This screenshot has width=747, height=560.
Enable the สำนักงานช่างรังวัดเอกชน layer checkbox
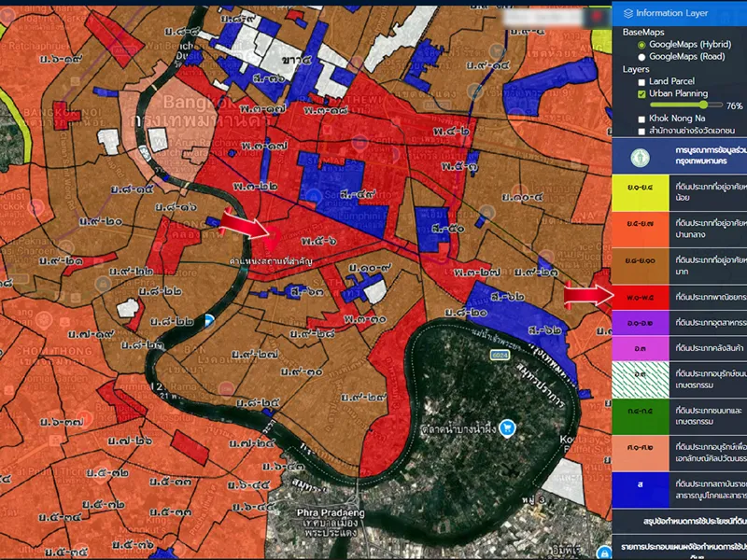(641, 132)
